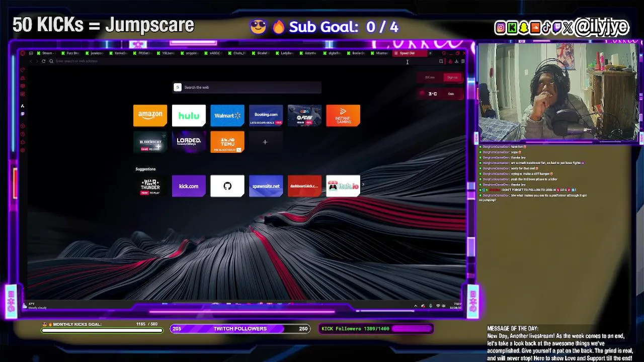
Task: Click the volume icon in system tray
Action: tap(445, 306)
